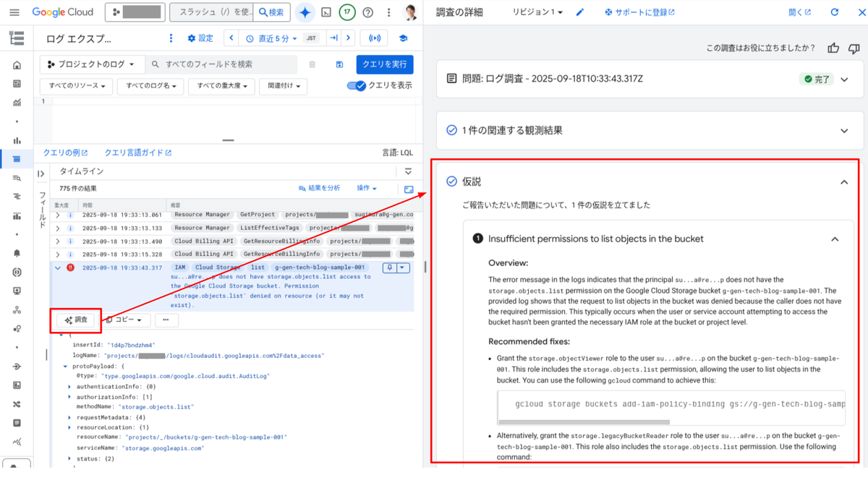Expand the Fields side panel

pyautogui.click(x=41, y=174)
